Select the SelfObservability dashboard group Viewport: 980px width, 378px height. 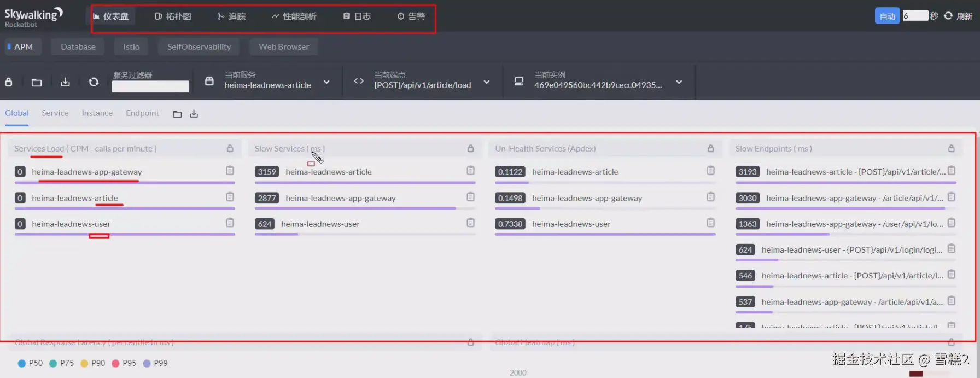[x=199, y=47]
